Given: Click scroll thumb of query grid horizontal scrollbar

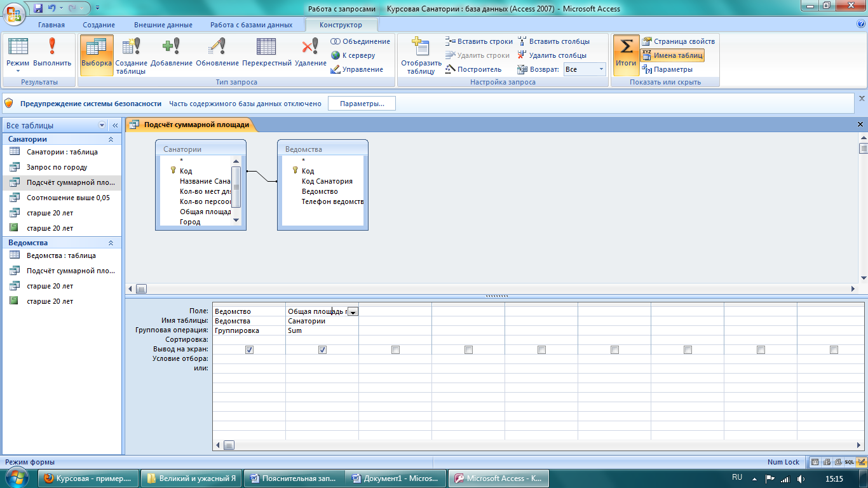Looking at the screenshot, I should (x=229, y=445).
